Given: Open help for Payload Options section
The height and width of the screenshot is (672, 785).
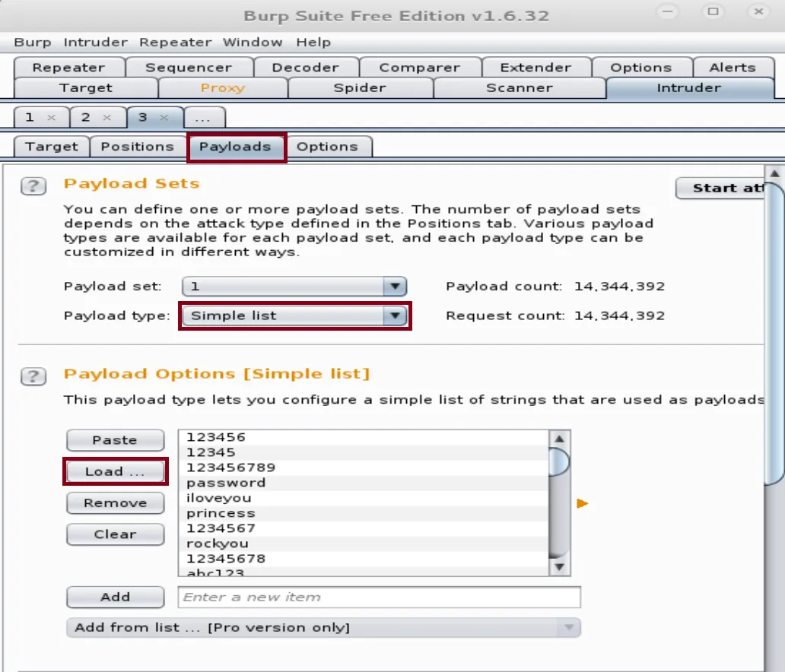Looking at the screenshot, I should tap(33, 376).
